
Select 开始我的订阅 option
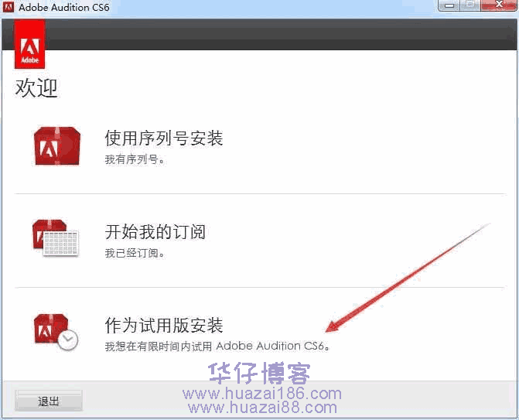[155, 232]
